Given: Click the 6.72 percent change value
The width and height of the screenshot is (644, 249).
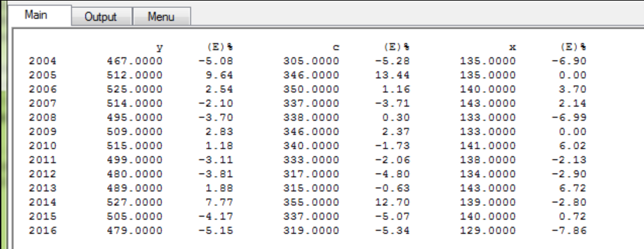Looking at the screenshot, I should 573,188.
